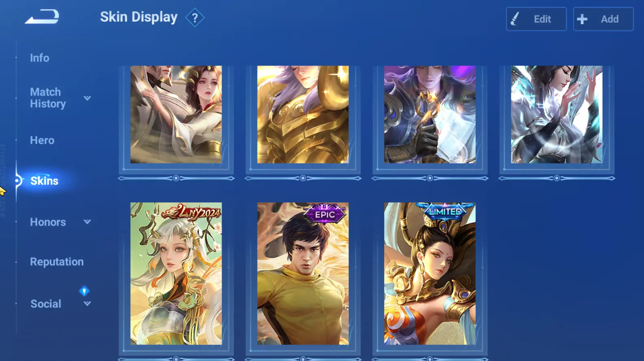Expand the Social menu chevron
The image size is (644, 361).
point(87,304)
